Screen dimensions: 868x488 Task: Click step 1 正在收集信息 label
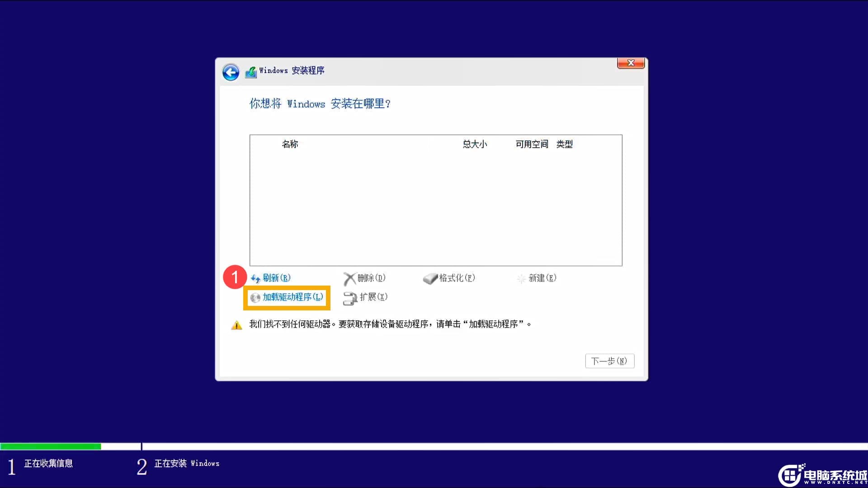click(x=48, y=464)
